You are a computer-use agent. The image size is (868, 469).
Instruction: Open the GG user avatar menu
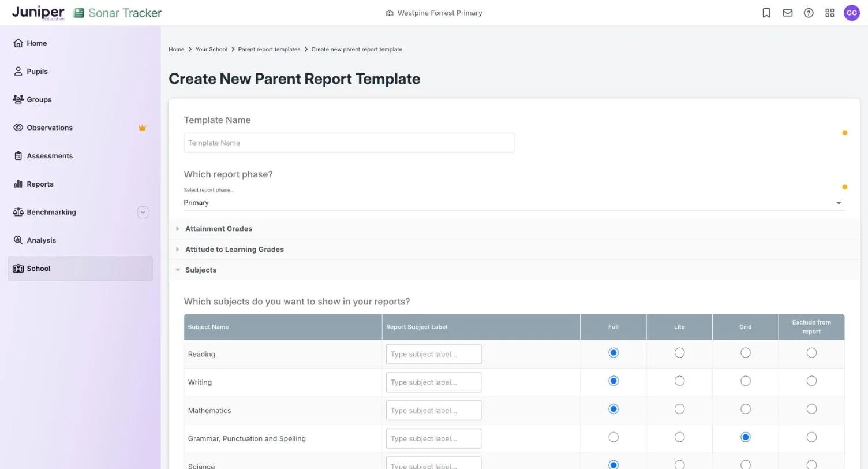pos(852,13)
